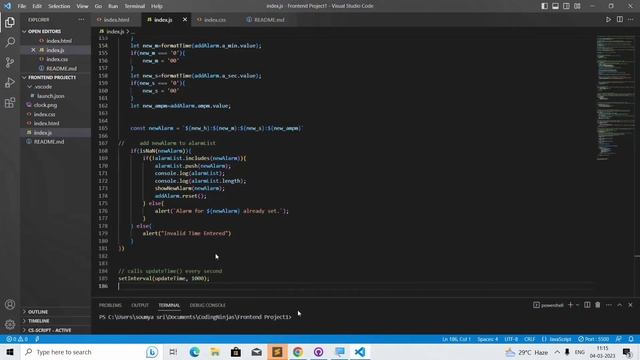Split the editor to the right
640x360 pixels.
click(620, 20)
